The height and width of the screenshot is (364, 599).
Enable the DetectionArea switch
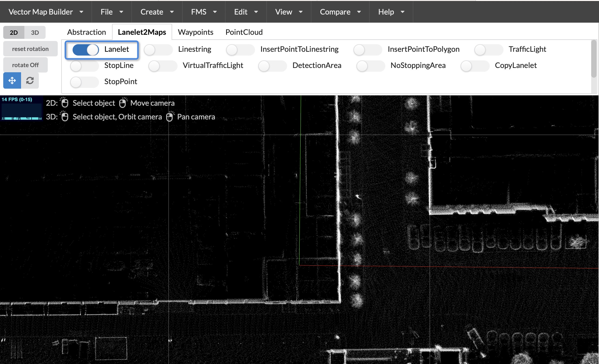pyautogui.click(x=273, y=66)
